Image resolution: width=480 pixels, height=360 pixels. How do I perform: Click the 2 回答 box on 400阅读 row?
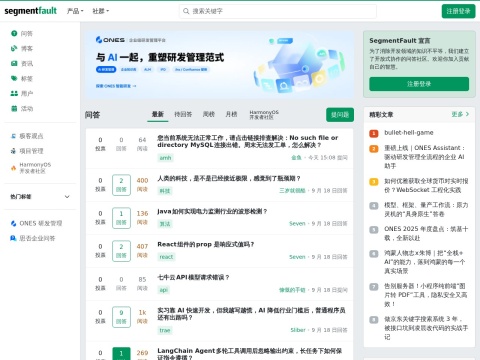[121, 185]
